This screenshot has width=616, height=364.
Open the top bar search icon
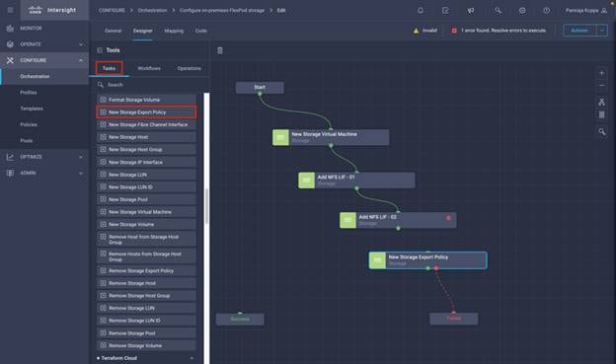[498, 11]
